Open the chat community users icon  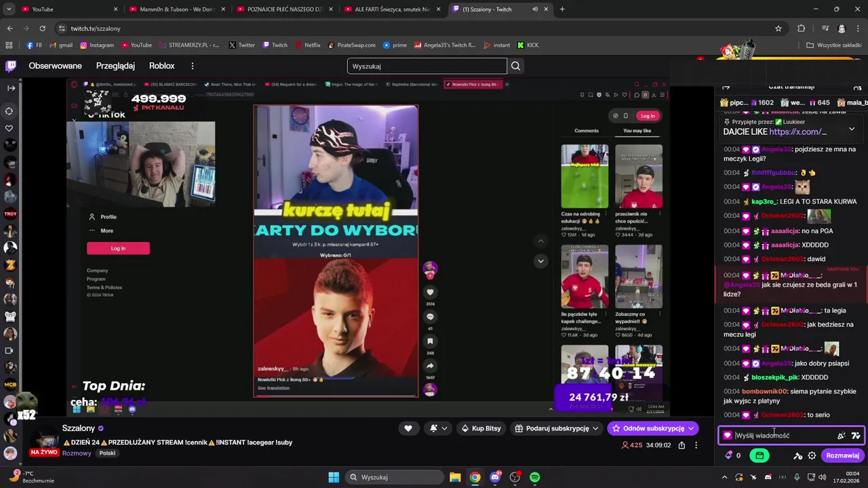[x=857, y=87]
